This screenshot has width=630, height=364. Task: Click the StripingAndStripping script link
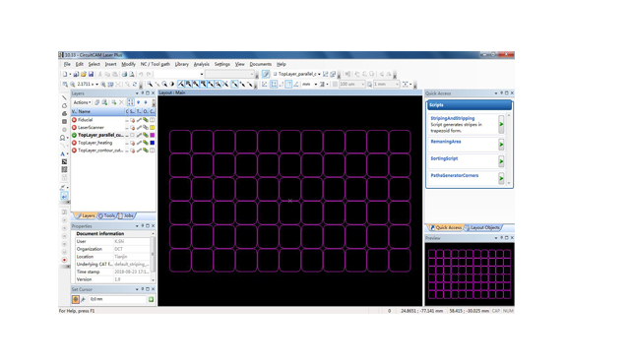[x=453, y=118]
